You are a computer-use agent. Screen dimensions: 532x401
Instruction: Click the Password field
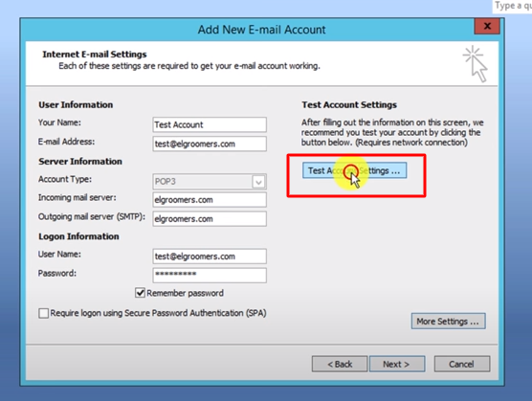[x=210, y=276]
